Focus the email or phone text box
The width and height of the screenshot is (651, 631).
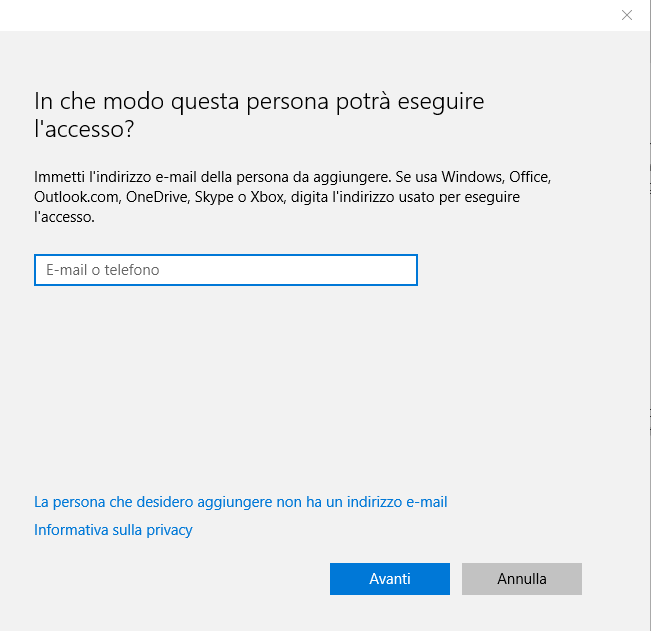pos(225,270)
